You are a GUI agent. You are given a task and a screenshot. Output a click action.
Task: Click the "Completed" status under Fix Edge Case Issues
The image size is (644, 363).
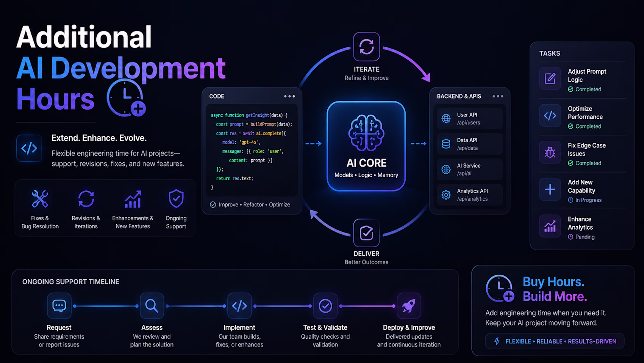[x=588, y=163]
